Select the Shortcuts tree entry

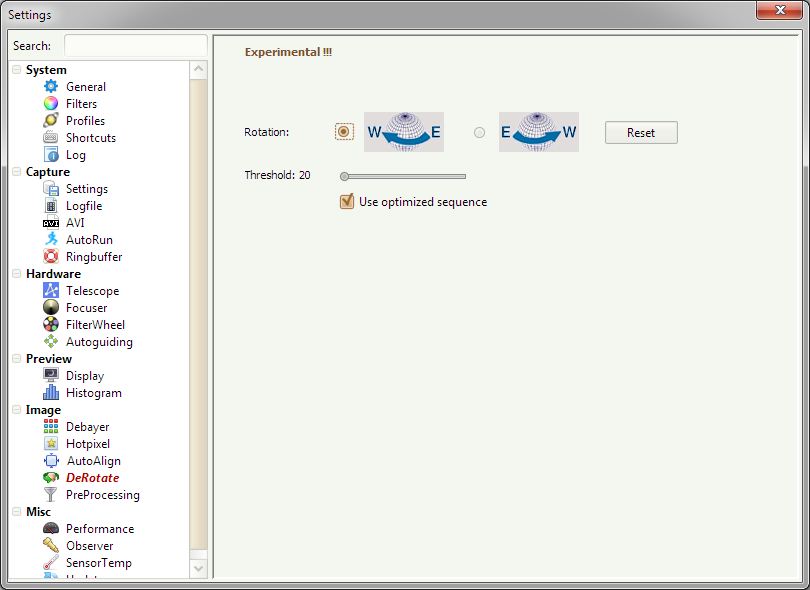coord(90,138)
